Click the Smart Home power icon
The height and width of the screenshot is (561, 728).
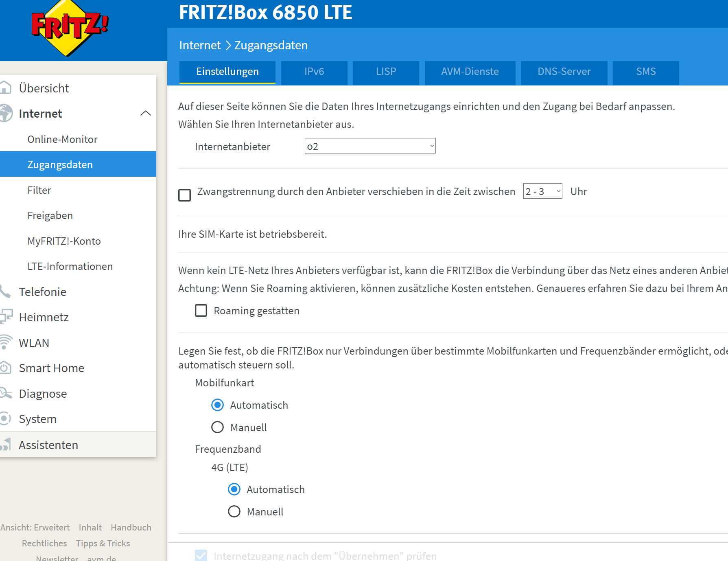5,368
